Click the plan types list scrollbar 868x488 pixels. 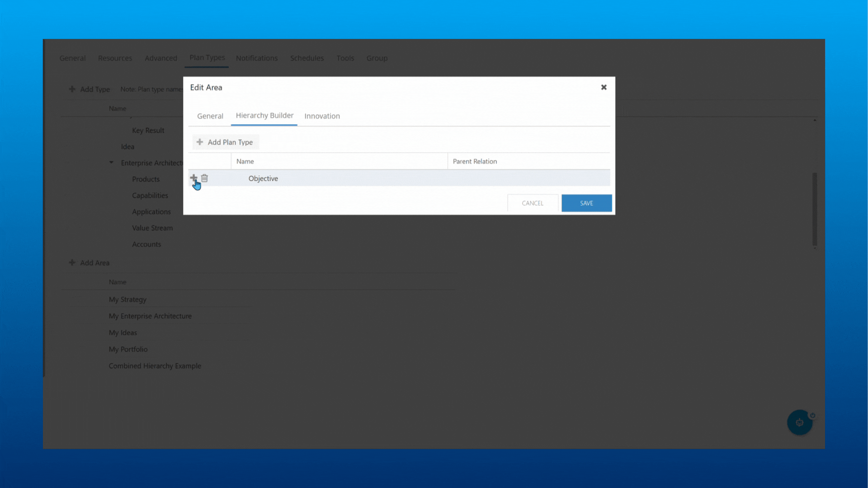(815, 209)
